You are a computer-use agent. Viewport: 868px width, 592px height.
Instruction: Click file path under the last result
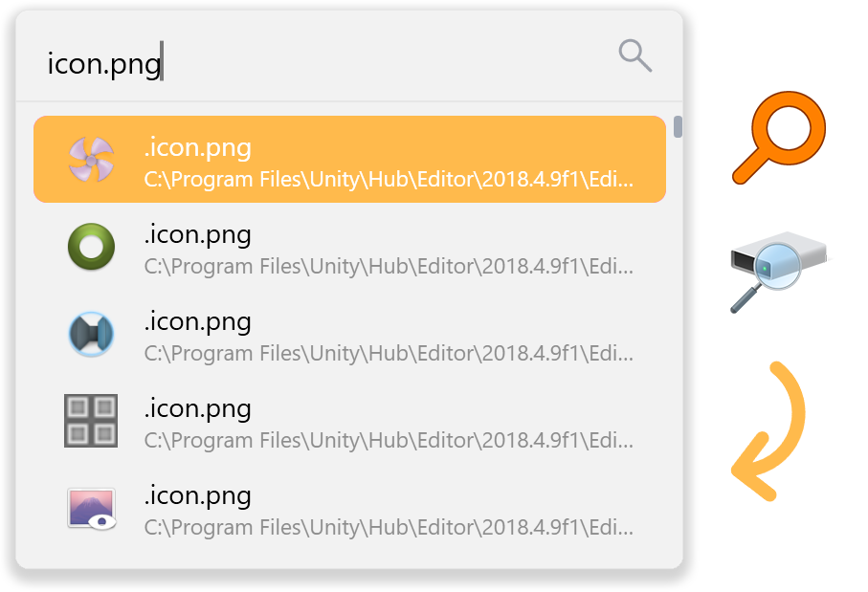pyautogui.click(x=389, y=527)
